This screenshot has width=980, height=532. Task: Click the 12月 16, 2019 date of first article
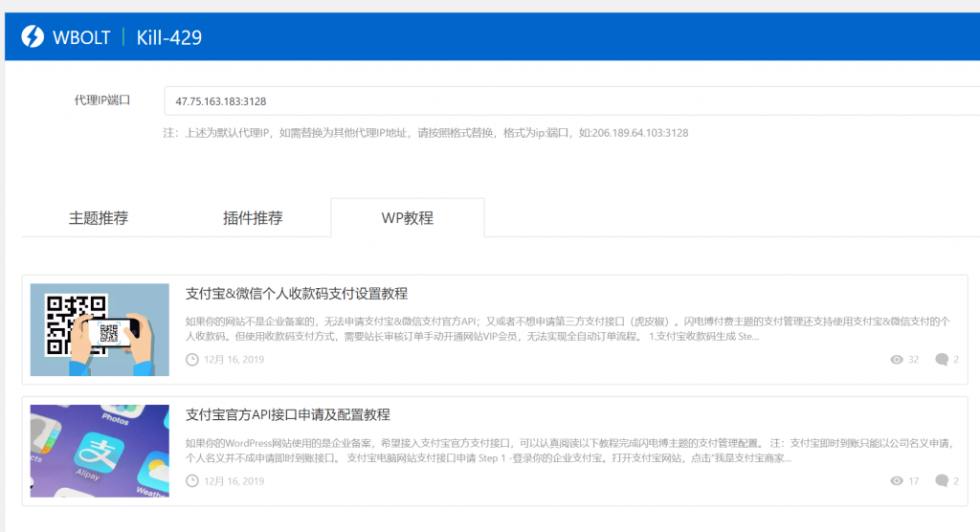pyautogui.click(x=234, y=360)
